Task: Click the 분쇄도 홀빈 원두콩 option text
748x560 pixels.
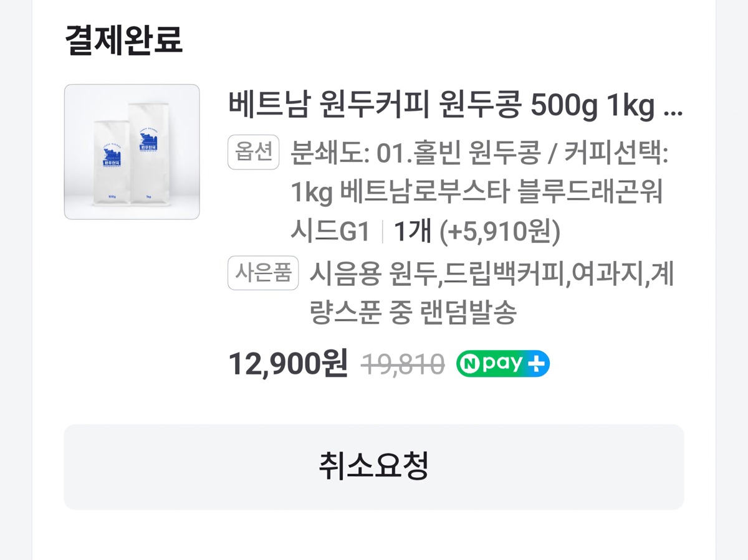Action: [415, 153]
